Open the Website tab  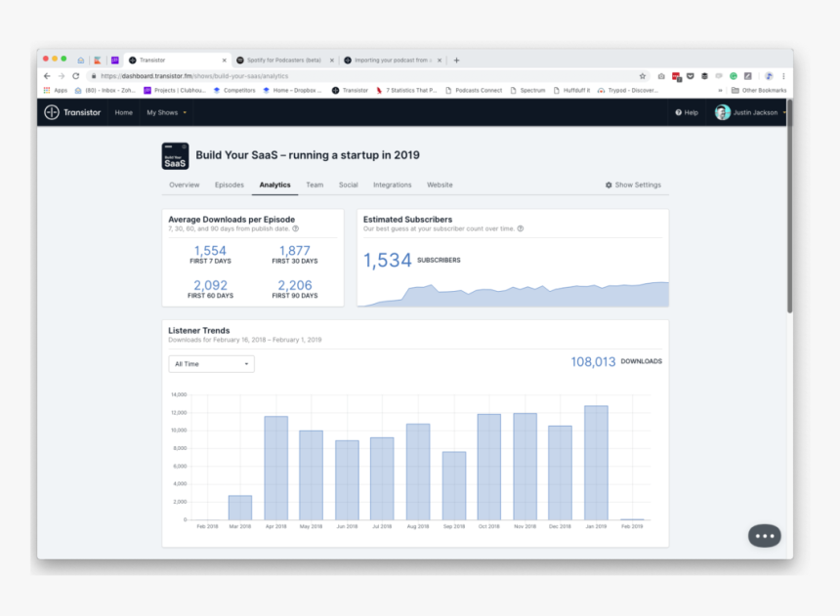[x=440, y=185]
